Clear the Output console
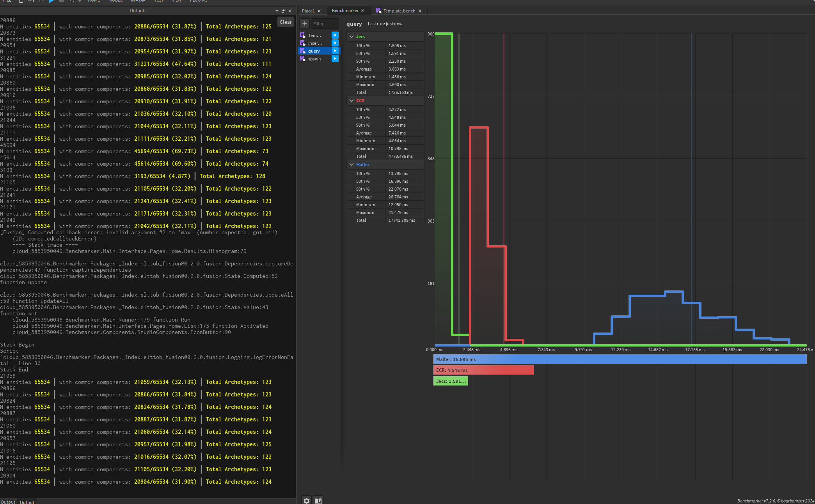Image resolution: width=815 pixels, height=504 pixels. [x=286, y=22]
